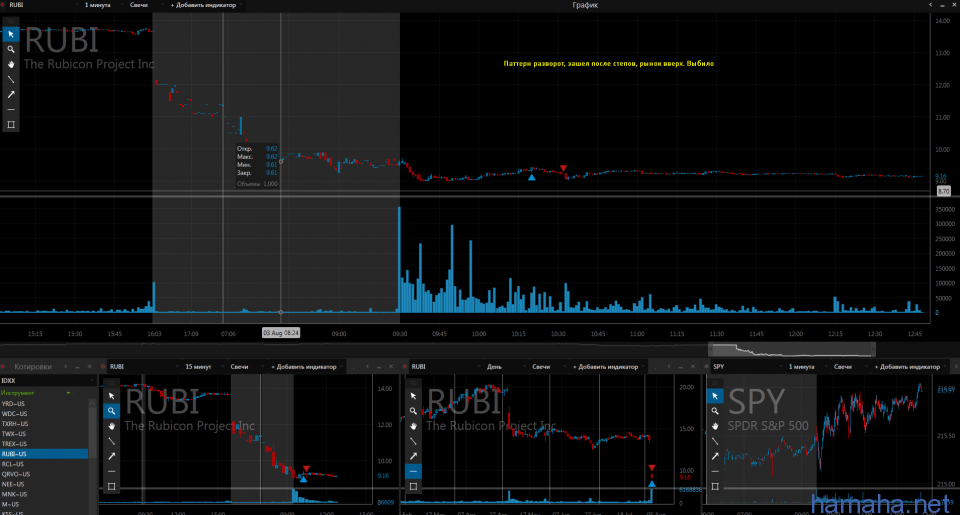Viewport: 960px width, 515px height.
Task: Click the Котировки panel title
Action: pos(33,367)
